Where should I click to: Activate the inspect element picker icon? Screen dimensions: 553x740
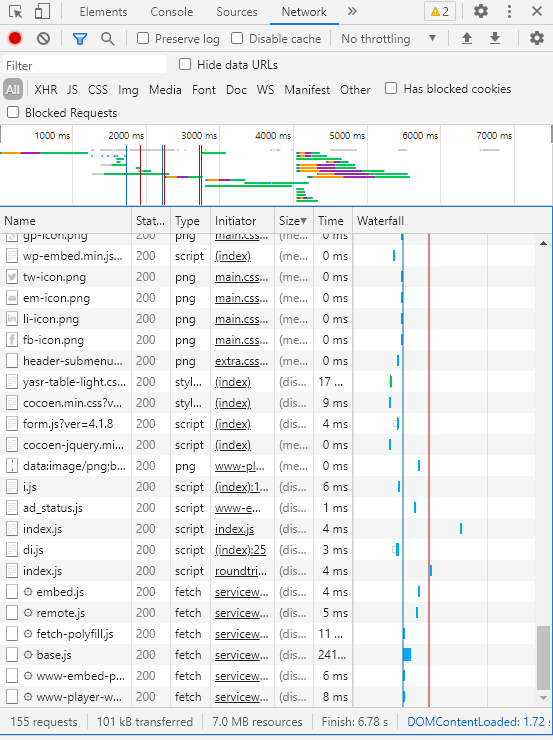coord(16,11)
